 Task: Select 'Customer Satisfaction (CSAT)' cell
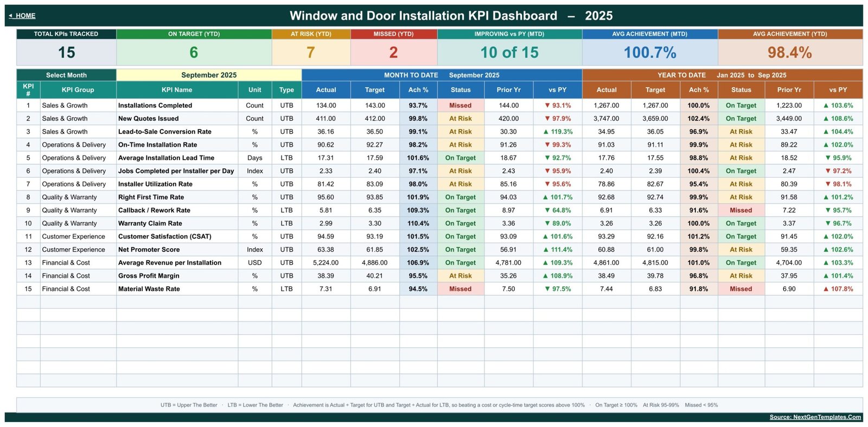(x=177, y=236)
